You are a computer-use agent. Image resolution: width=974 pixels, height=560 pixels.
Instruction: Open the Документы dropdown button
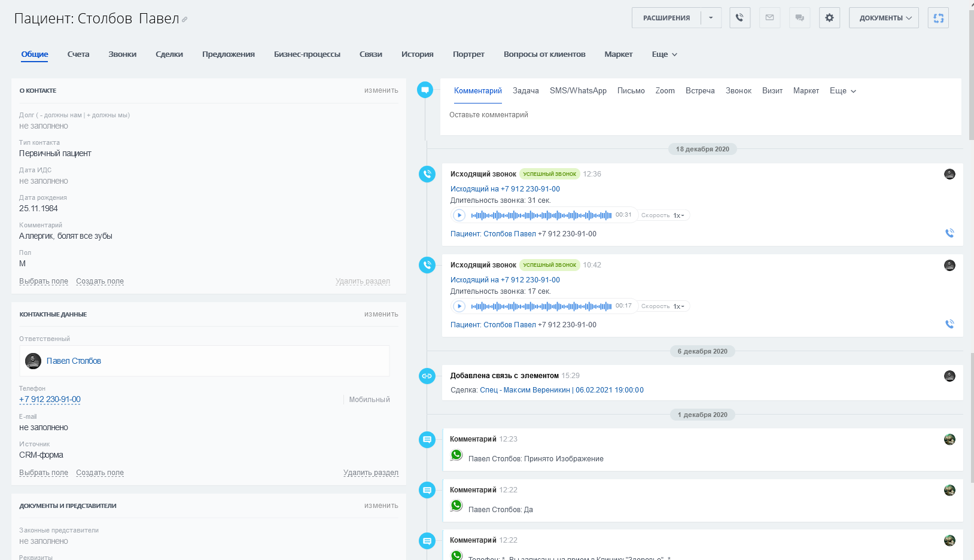[884, 18]
